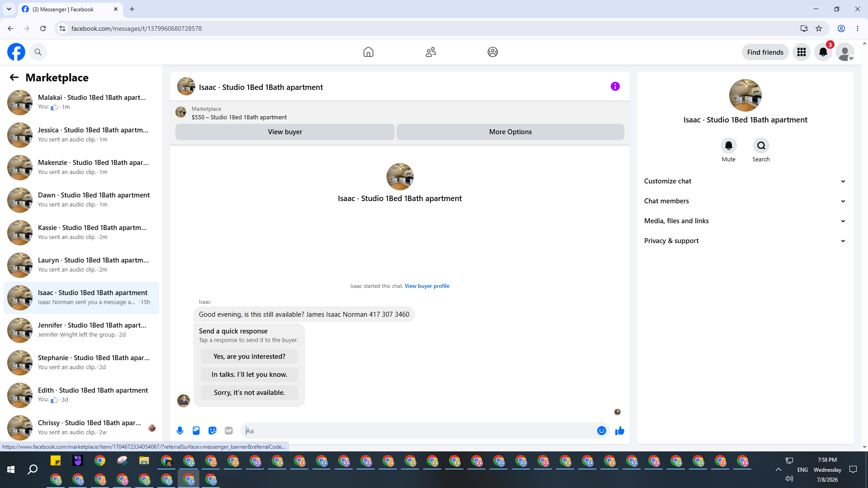This screenshot has height=488, width=868.
Task: Click the Find friends button
Action: tap(765, 52)
